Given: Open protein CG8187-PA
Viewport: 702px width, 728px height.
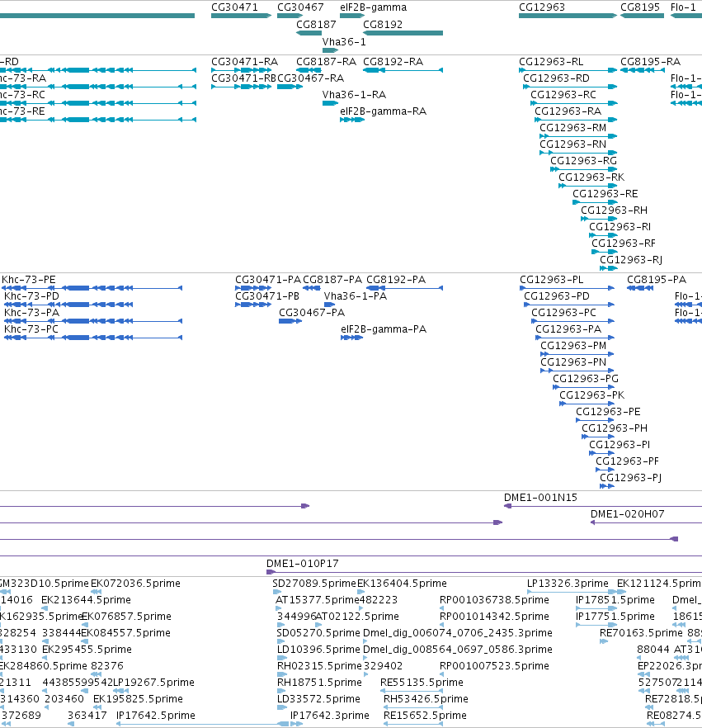Looking at the screenshot, I should (332, 280).
